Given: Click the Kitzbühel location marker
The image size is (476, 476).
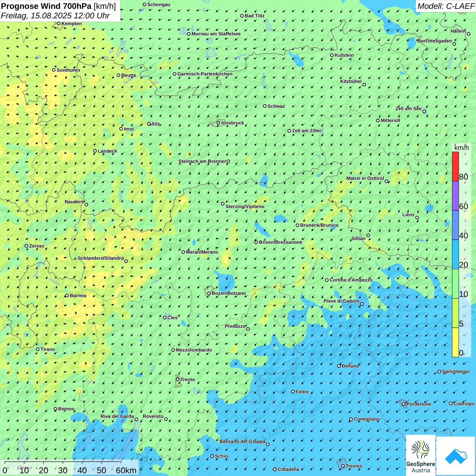Looking at the screenshot, I should coord(364,85).
